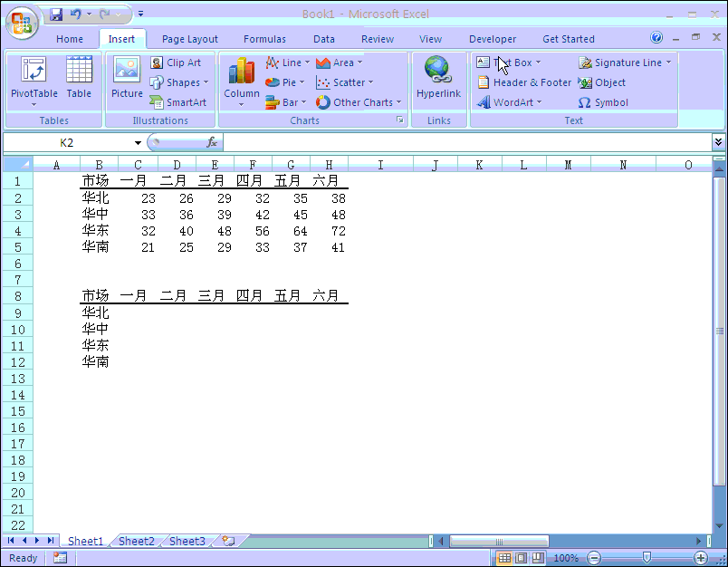The height and width of the screenshot is (567, 728).
Task: Insert a Symbol
Action: coord(603,102)
